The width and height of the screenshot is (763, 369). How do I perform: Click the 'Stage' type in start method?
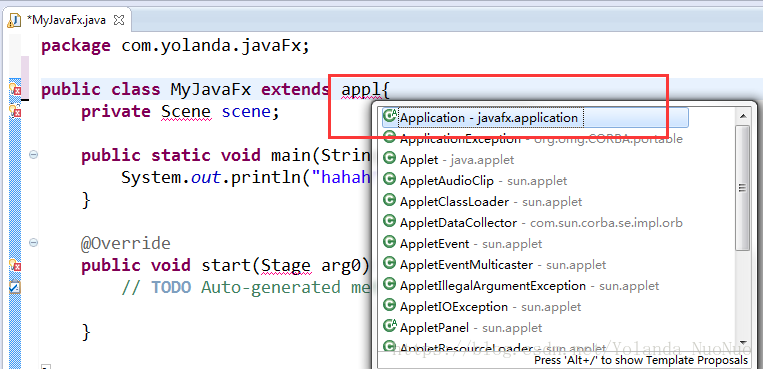pyautogui.click(x=286, y=266)
